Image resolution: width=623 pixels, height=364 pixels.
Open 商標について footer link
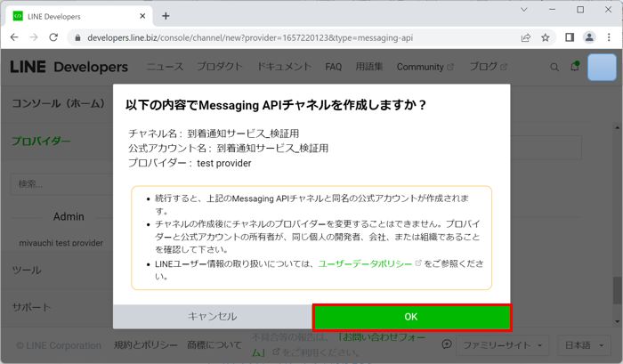[214, 345]
